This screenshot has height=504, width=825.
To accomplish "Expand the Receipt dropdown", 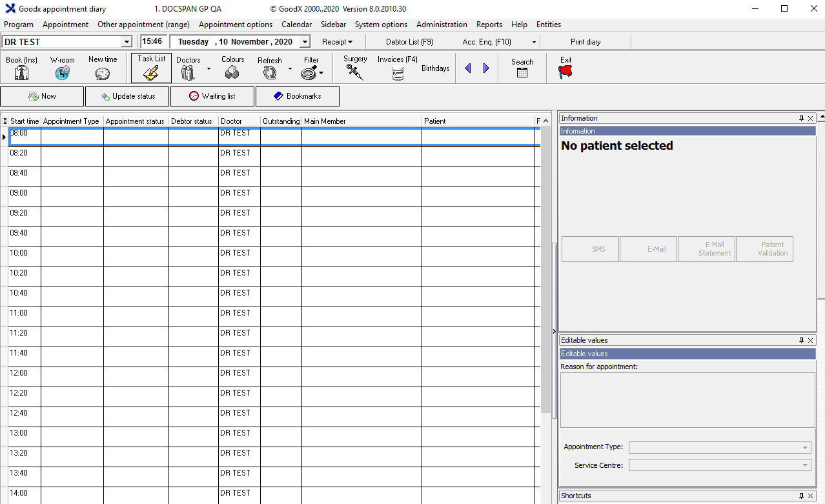I will coord(337,42).
